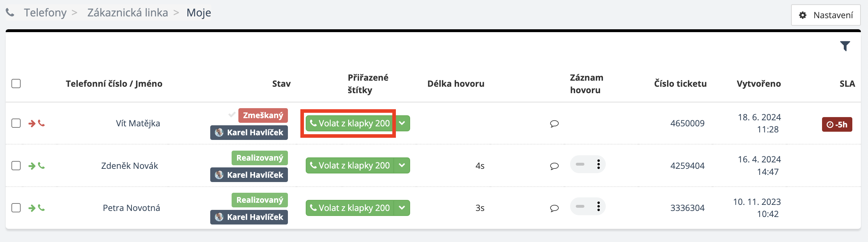Screen dimensions: 868x242
Task: Open recording options menu for Petra Novotná
Action: 598,207
